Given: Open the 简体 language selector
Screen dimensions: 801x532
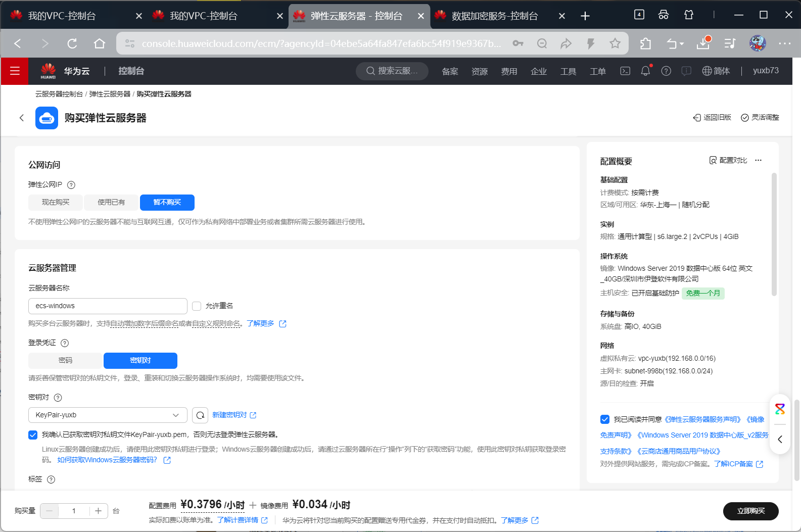Looking at the screenshot, I should click(x=716, y=71).
